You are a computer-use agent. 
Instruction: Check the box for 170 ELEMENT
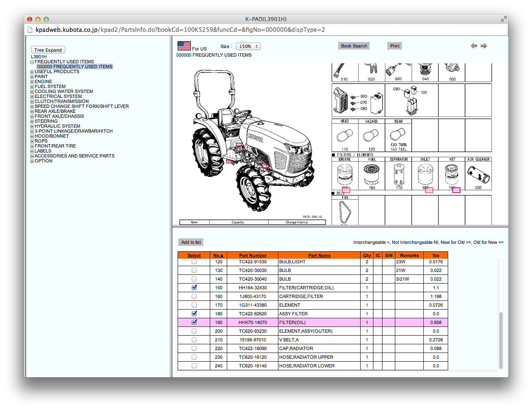[194, 305]
